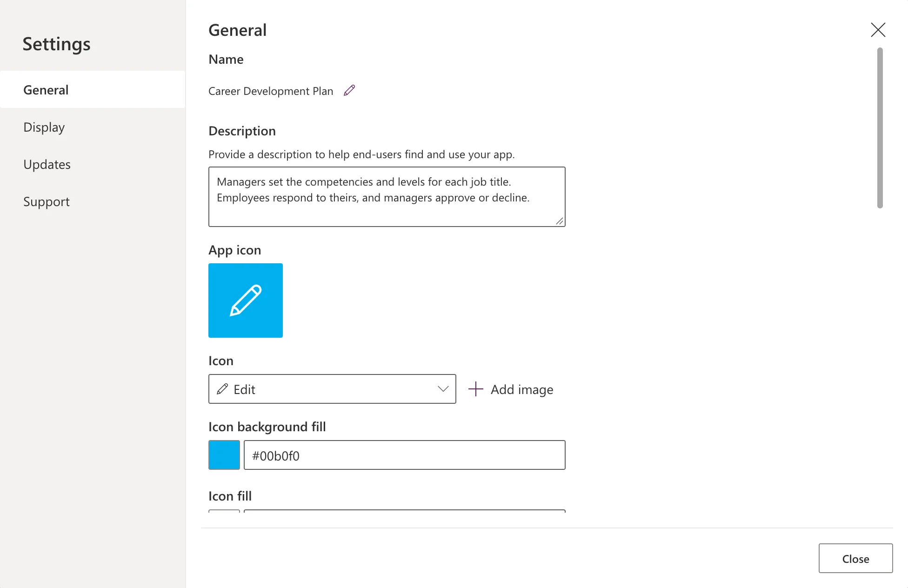This screenshot has height=588, width=908.
Task: Click the 'Icon background fill' label
Action: (267, 427)
